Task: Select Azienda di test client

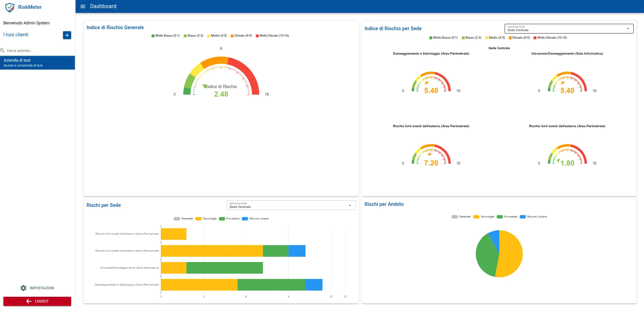Action: 37,63
